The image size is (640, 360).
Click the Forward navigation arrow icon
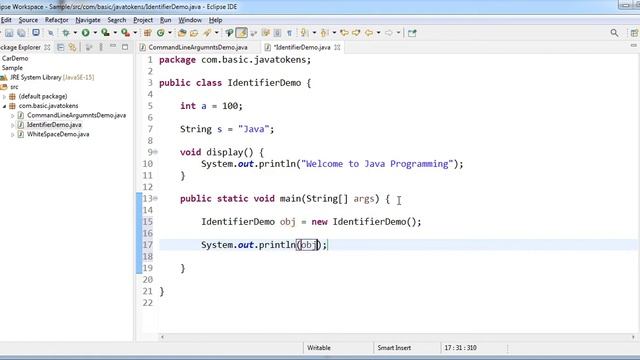click(x=389, y=33)
